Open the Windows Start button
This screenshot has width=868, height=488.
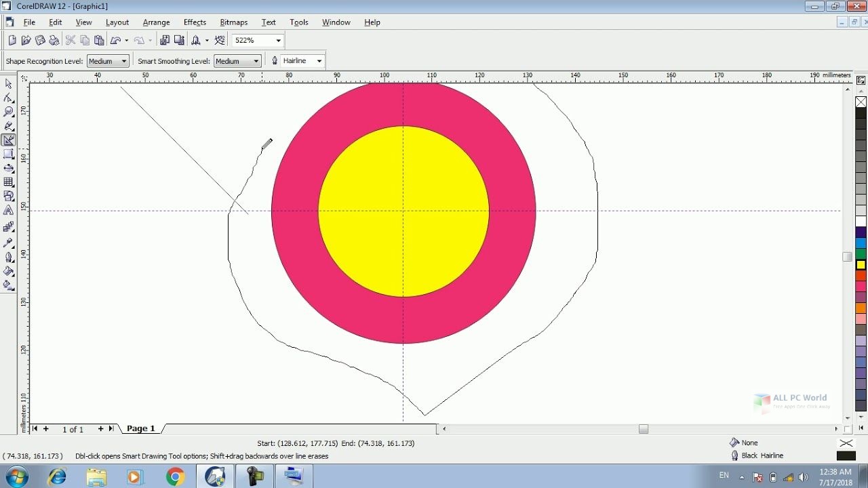[x=16, y=476]
